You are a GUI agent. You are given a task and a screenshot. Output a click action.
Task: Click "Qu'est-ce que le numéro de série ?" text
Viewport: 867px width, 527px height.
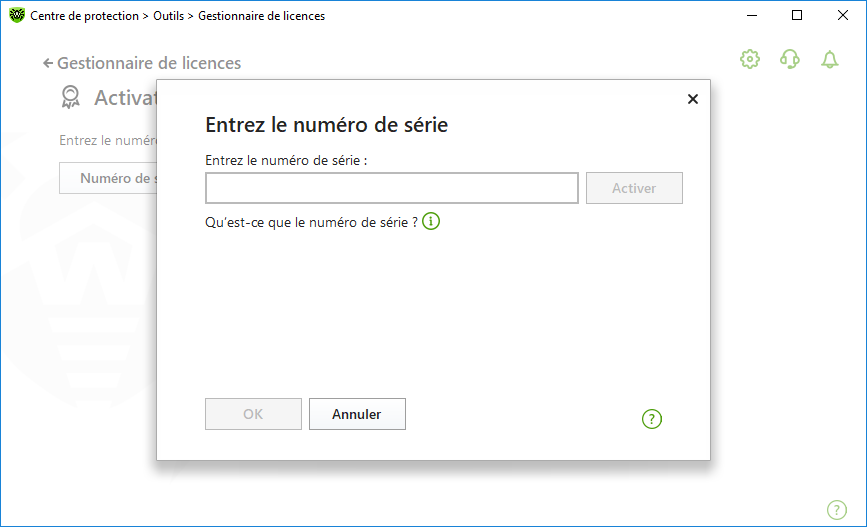click(x=311, y=222)
